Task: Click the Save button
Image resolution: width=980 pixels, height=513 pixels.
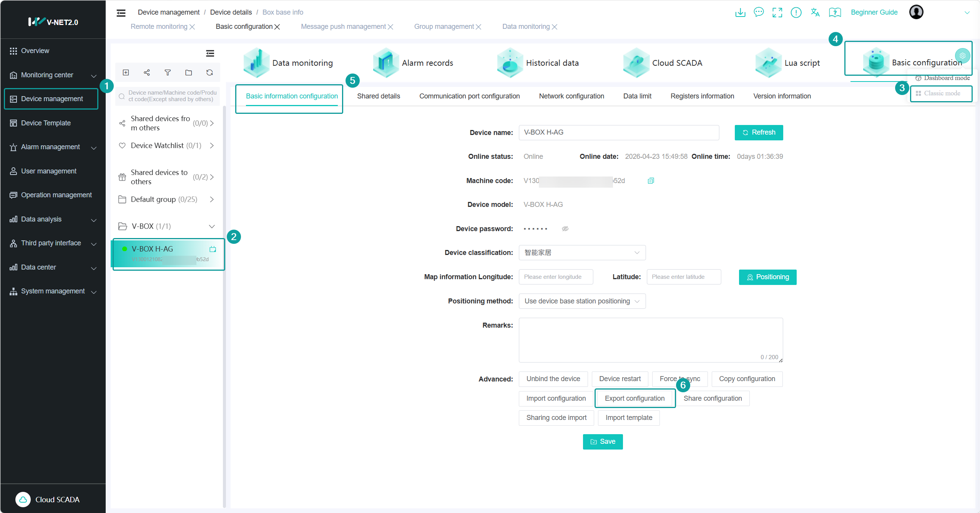Action: 603,441
